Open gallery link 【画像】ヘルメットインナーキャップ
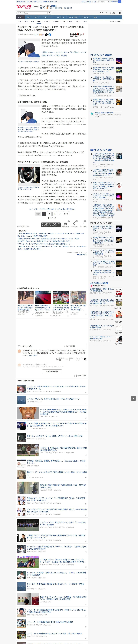Viewport: 138px width, 644px height. [64, 54]
